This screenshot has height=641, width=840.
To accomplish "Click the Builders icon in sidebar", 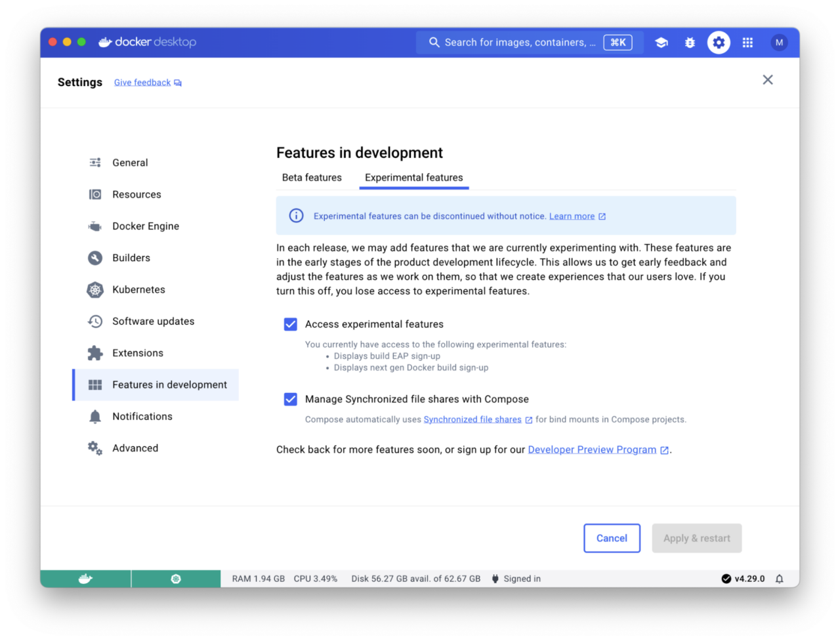I will point(95,258).
